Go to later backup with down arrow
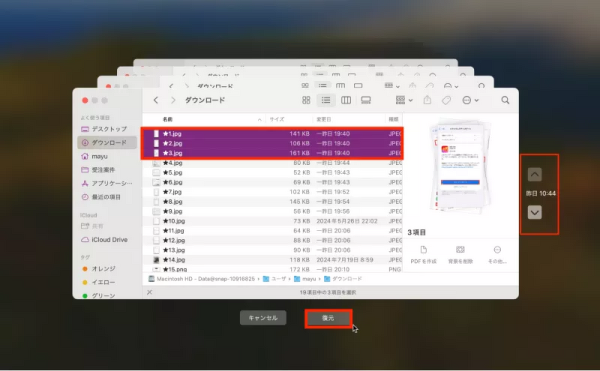 [x=535, y=212]
